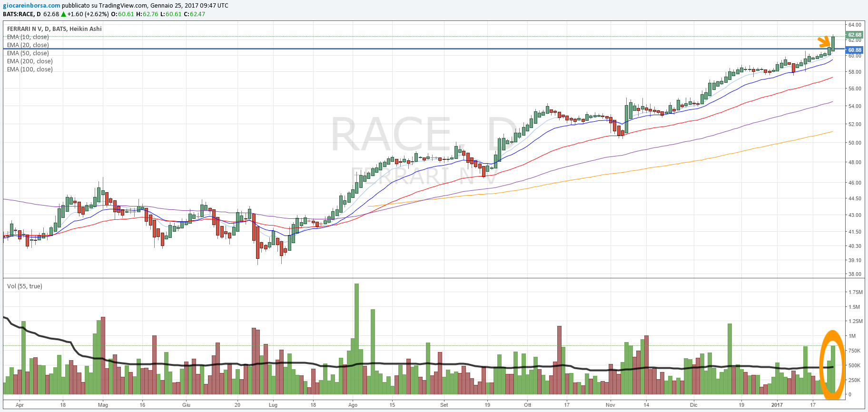Click the BATS:RACE, D symbol header

pos(22,14)
